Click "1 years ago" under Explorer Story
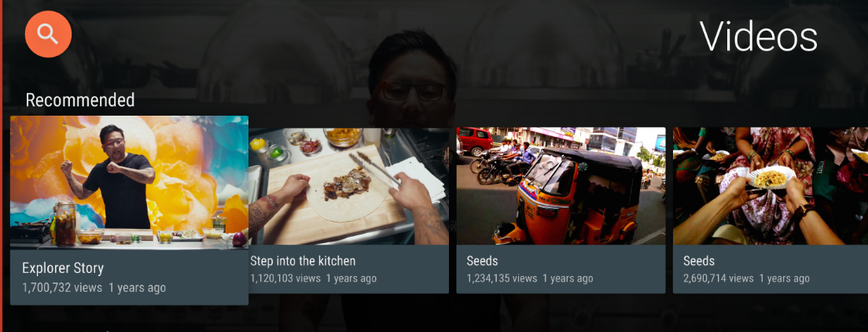Viewport: 868px width, 332px height. pos(137,288)
